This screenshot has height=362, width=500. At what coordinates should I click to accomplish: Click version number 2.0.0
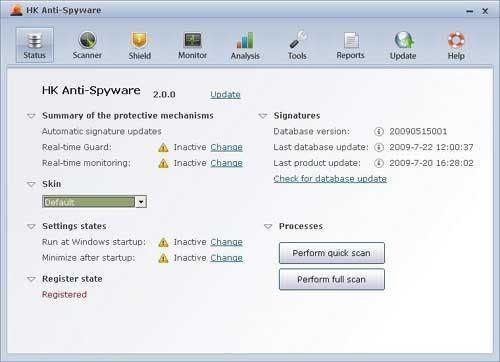tap(164, 95)
